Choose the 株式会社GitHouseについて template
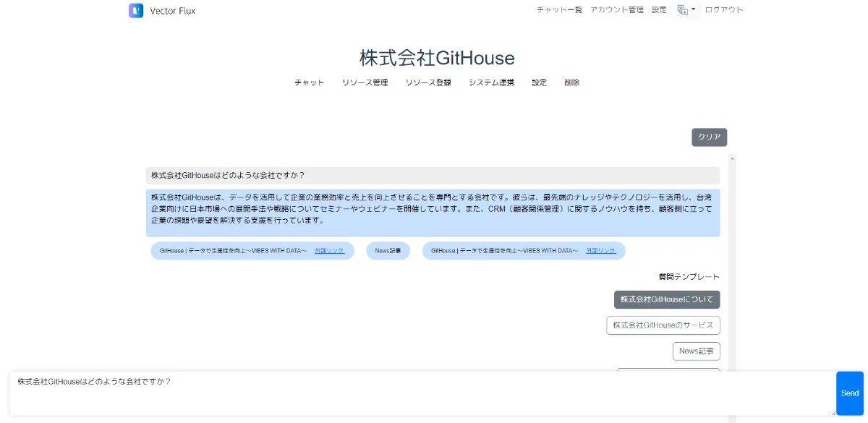 (x=666, y=299)
